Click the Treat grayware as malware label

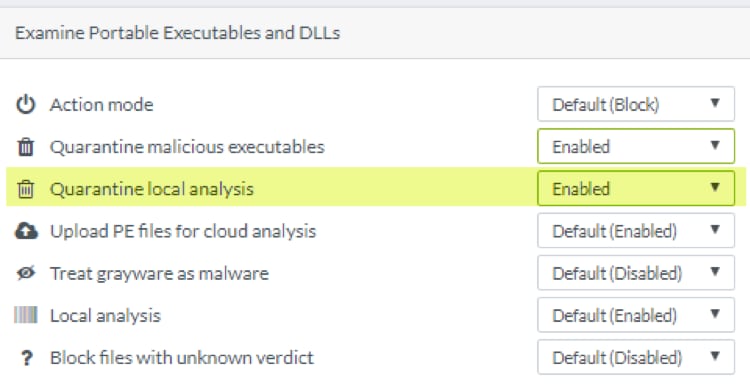click(159, 273)
